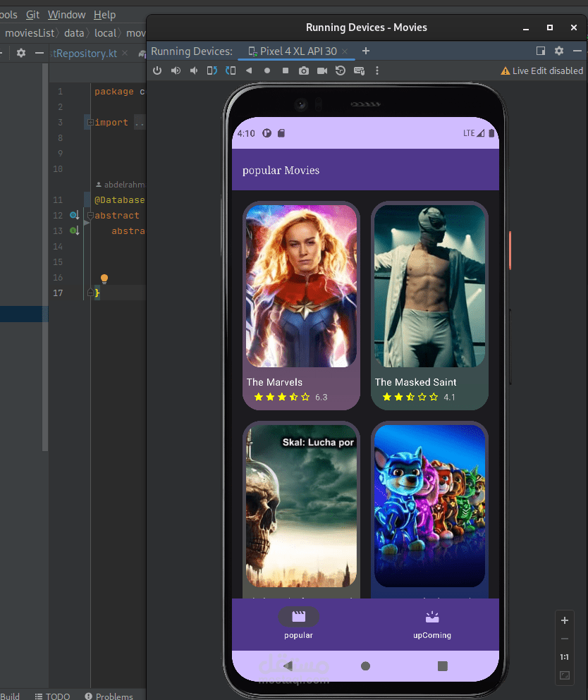The width and height of the screenshot is (588, 700).
Task: Start screen recording with video camera icon
Action: click(x=322, y=70)
